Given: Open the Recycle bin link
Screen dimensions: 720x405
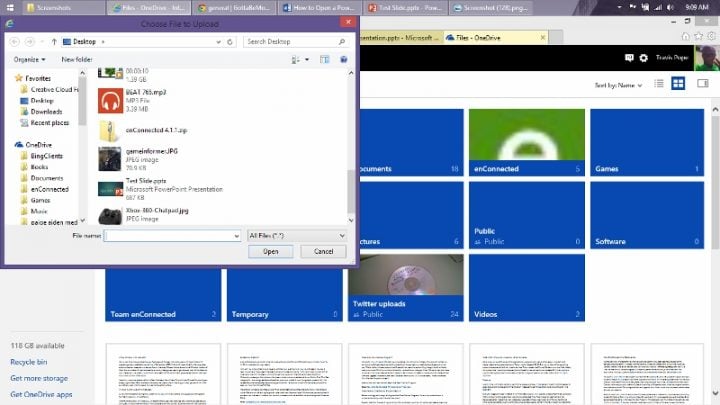Looking at the screenshot, I should pyautogui.click(x=28, y=362).
